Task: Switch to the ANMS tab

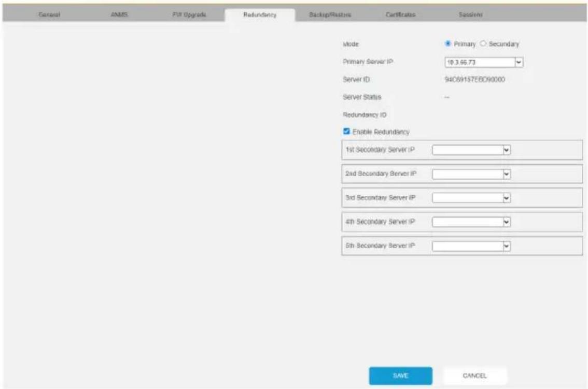Action: [x=119, y=15]
